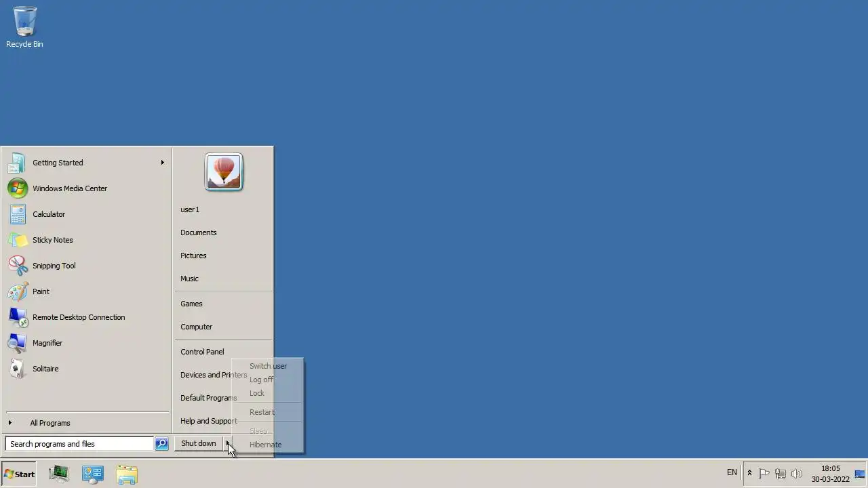The image size is (868, 488).
Task: Launch the Magnifier
Action: coord(86,343)
